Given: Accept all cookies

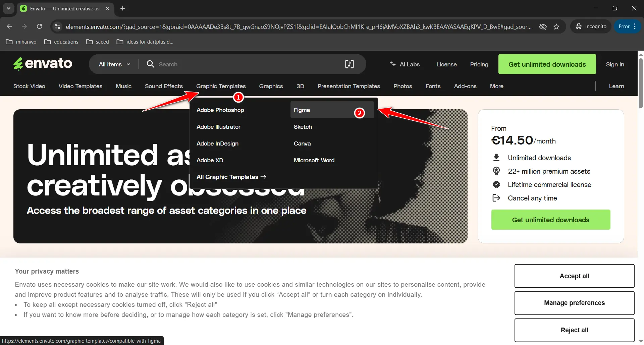Looking at the screenshot, I should point(574,276).
